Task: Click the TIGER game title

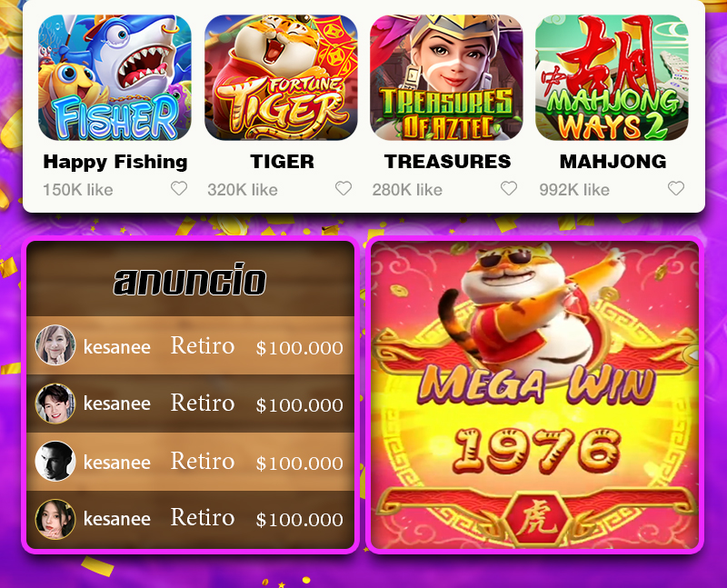Action: (x=282, y=162)
